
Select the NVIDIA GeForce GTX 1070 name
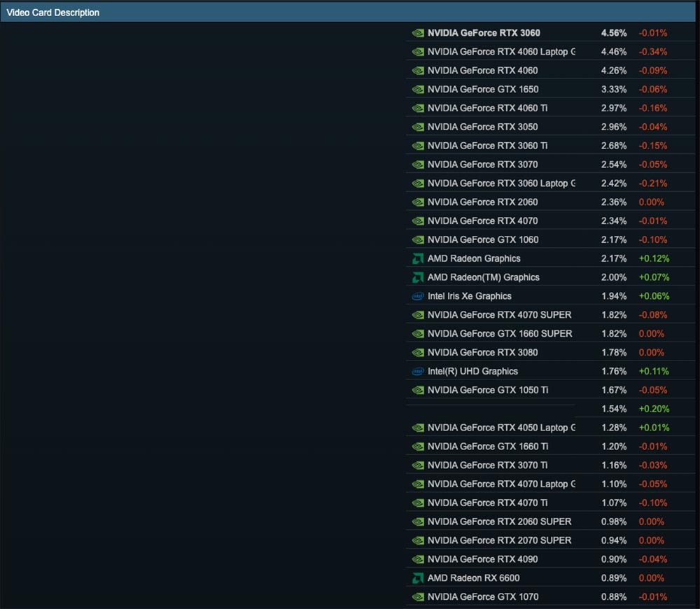(483, 597)
